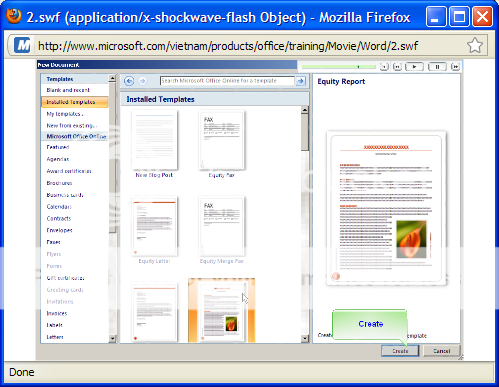The width and height of the screenshot is (499, 387).
Task: Select Flyers category
Action: tap(54, 254)
